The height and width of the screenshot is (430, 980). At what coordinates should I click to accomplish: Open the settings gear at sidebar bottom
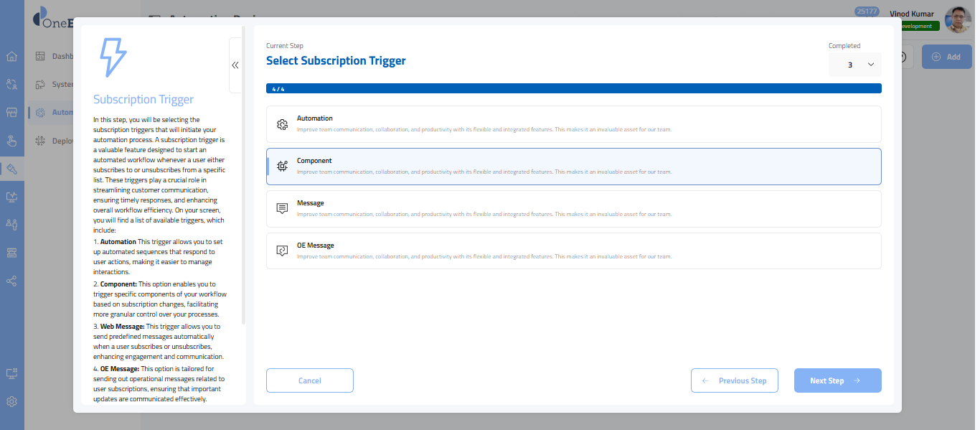(11, 402)
